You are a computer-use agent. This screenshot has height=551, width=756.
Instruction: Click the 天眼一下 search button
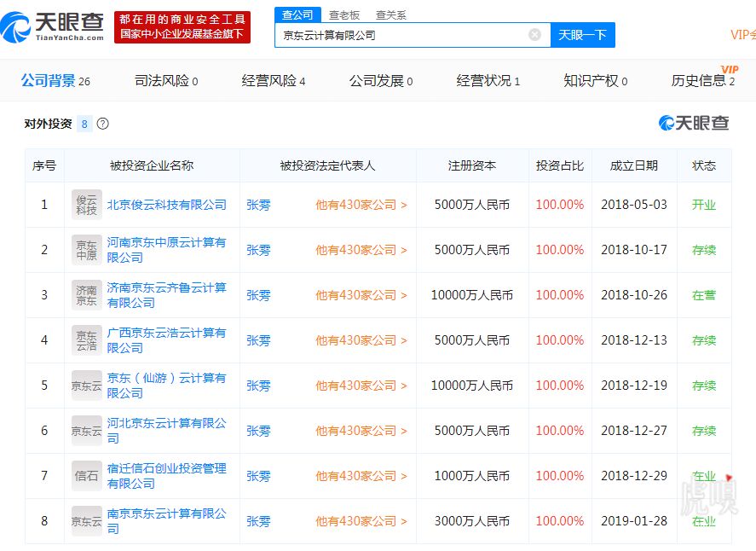tap(582, 35)
